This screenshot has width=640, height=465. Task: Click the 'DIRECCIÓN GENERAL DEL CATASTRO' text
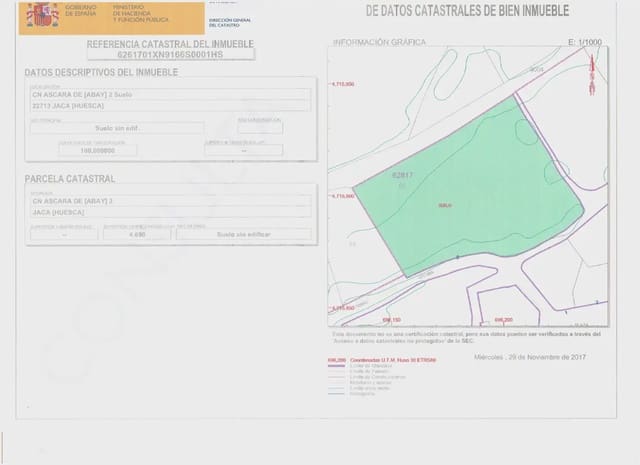coord(230,22)
